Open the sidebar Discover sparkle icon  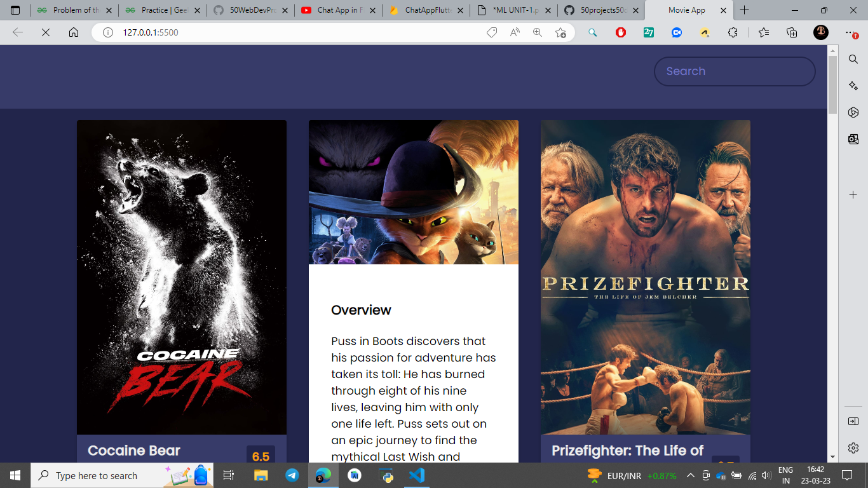[853, 85]
